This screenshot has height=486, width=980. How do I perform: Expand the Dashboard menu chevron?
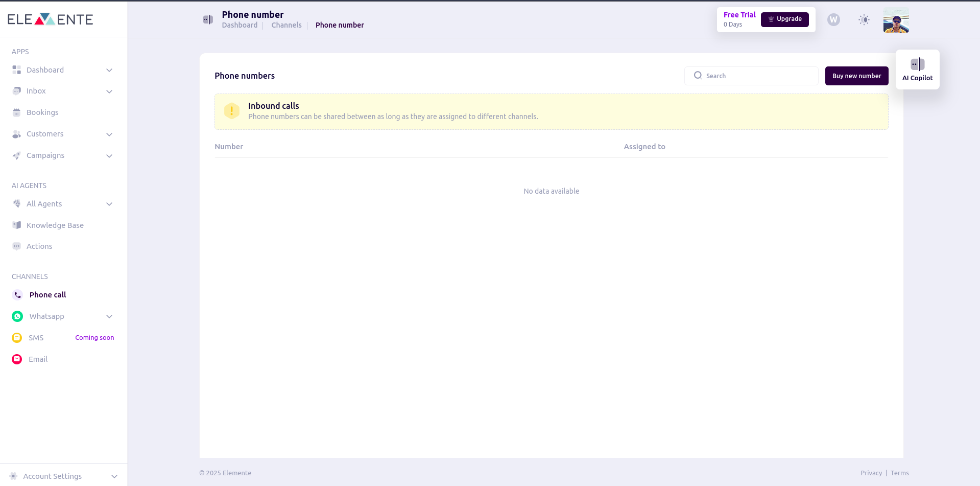click(109, 70)
